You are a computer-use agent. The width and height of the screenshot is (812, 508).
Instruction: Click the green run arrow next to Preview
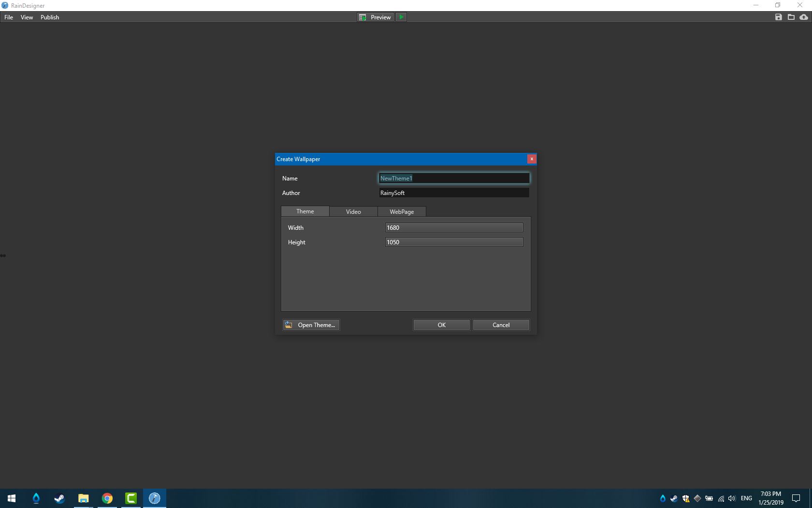[x=401, y=17]
